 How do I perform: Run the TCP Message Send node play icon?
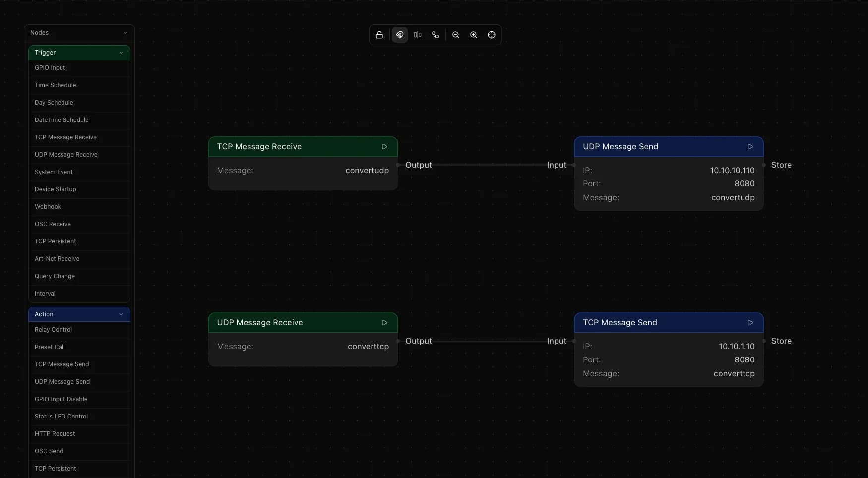coord(750,323)
